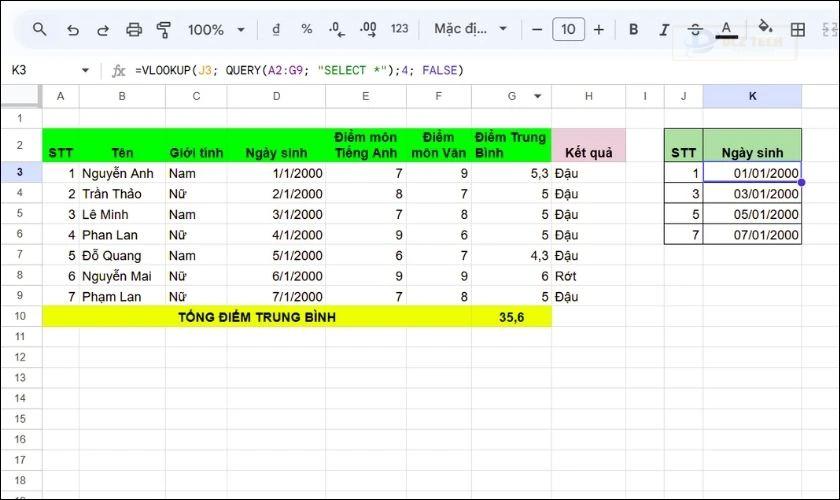This screenshot has height=500, width=840.
Task: Select the 'Ngày sinh' header in column K
Action: [752, 145]
